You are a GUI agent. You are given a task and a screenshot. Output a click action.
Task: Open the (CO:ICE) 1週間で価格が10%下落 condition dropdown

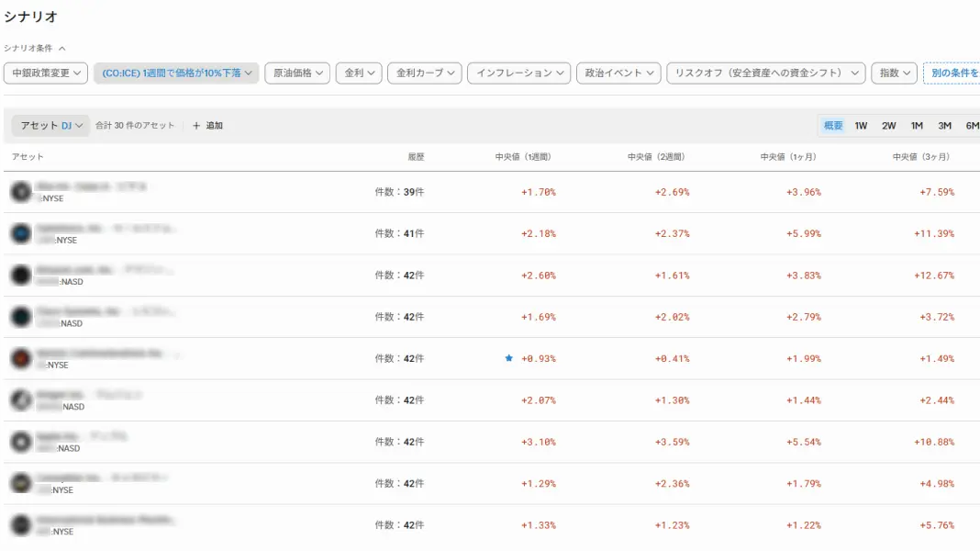[x=176, y=73]
